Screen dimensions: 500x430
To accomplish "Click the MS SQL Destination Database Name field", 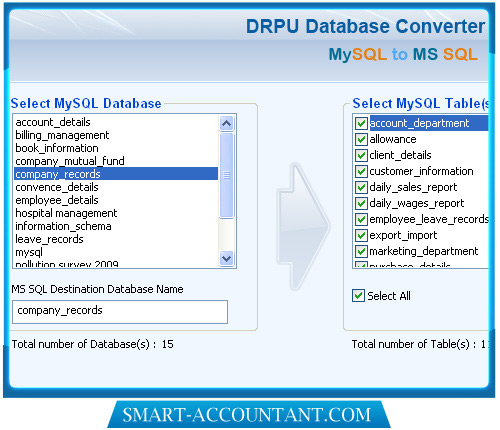I will click(120, 312).
